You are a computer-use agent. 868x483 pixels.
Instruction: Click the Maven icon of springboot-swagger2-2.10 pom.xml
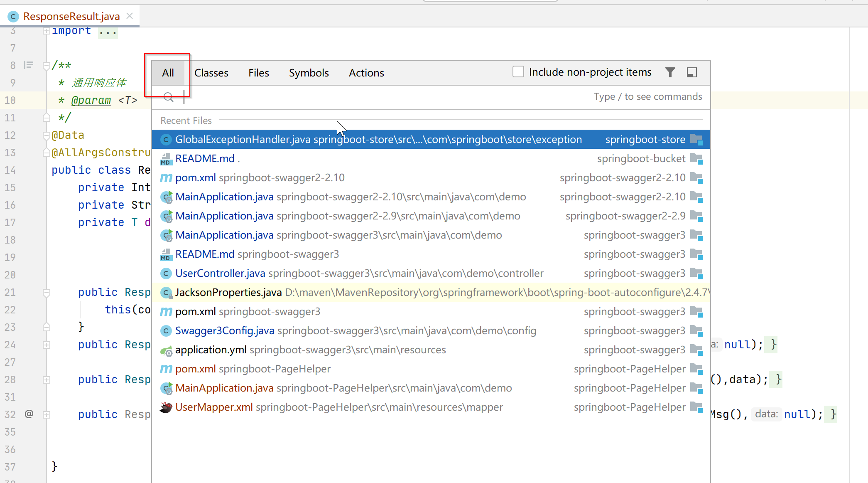(166, 178)
